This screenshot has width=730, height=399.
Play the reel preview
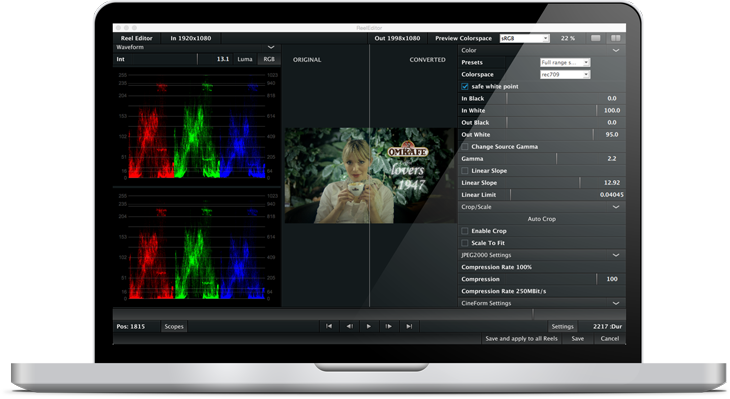coord(369,326)
